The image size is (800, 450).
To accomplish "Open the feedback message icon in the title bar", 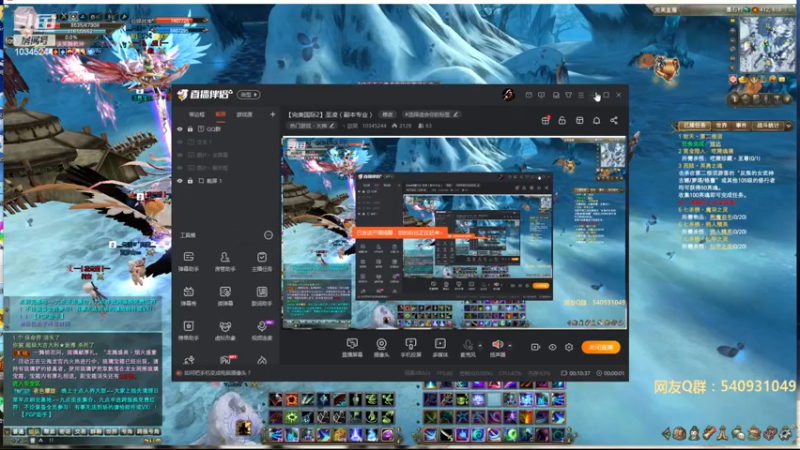I will tap(541, 95).
